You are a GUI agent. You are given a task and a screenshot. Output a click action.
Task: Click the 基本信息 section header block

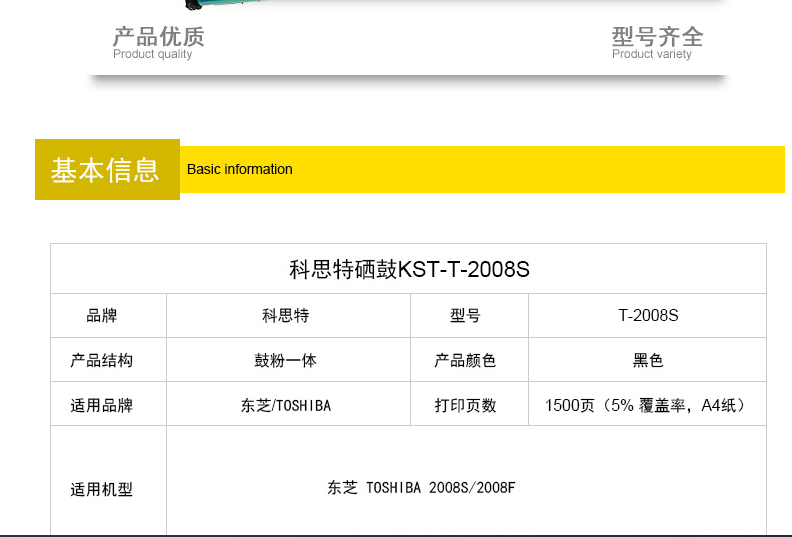pyautogui.click(x=107, y=169)
